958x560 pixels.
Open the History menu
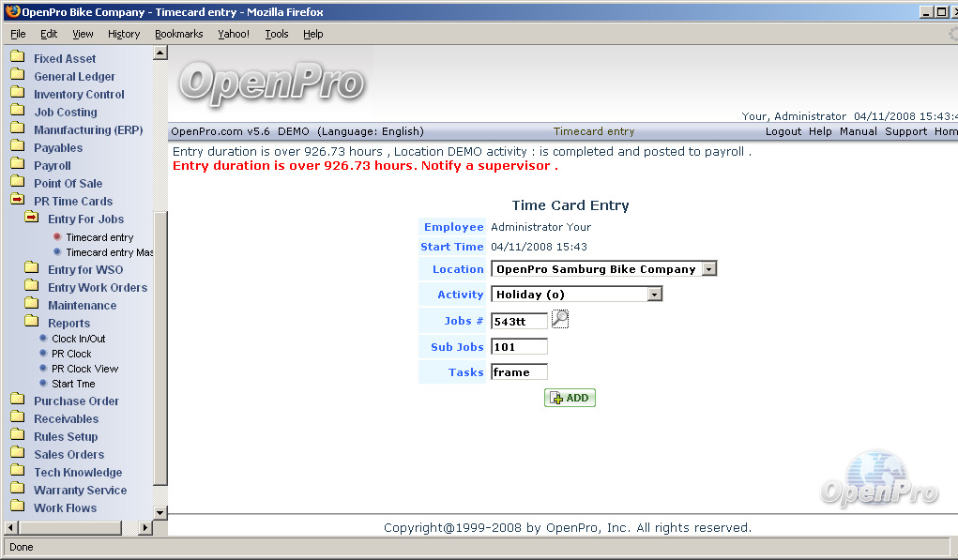124,34
